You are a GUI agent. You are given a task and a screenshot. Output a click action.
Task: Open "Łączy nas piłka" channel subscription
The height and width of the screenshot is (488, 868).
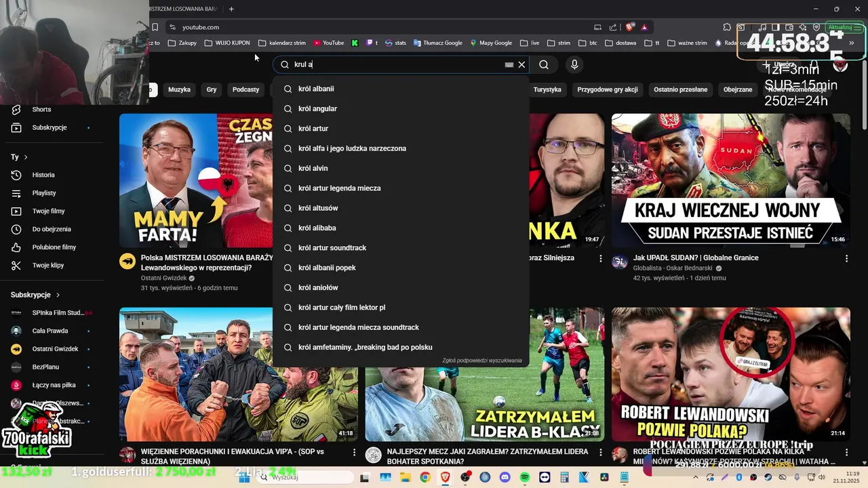pos(53,385)
